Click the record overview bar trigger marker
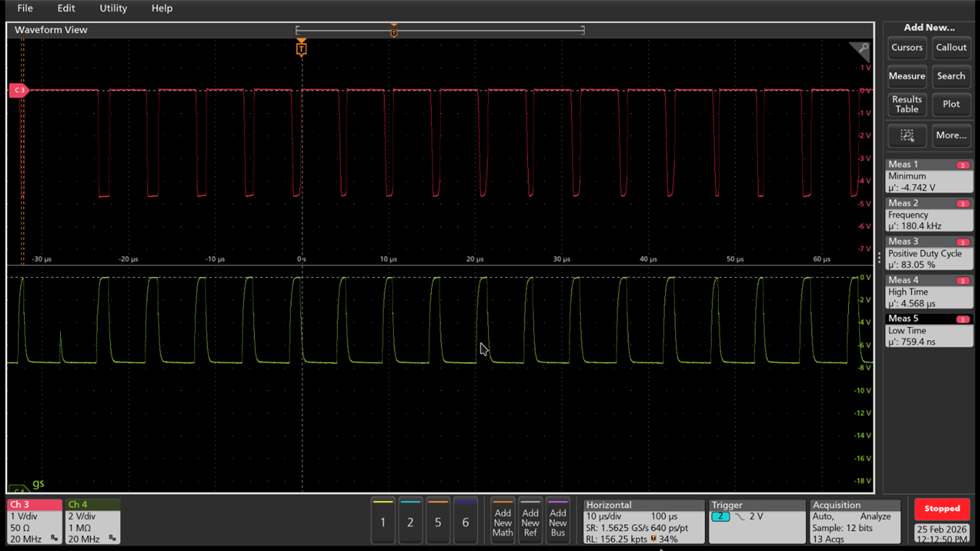 [394, 31]
